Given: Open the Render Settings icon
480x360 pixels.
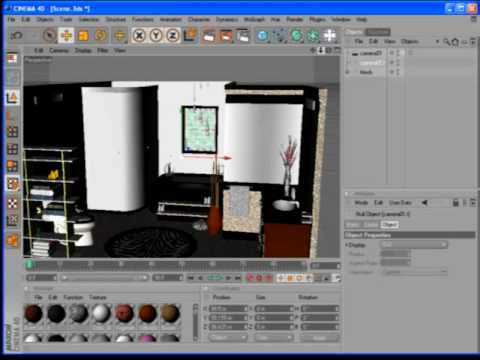Looking at the screenshot, I should click(243, 35).
